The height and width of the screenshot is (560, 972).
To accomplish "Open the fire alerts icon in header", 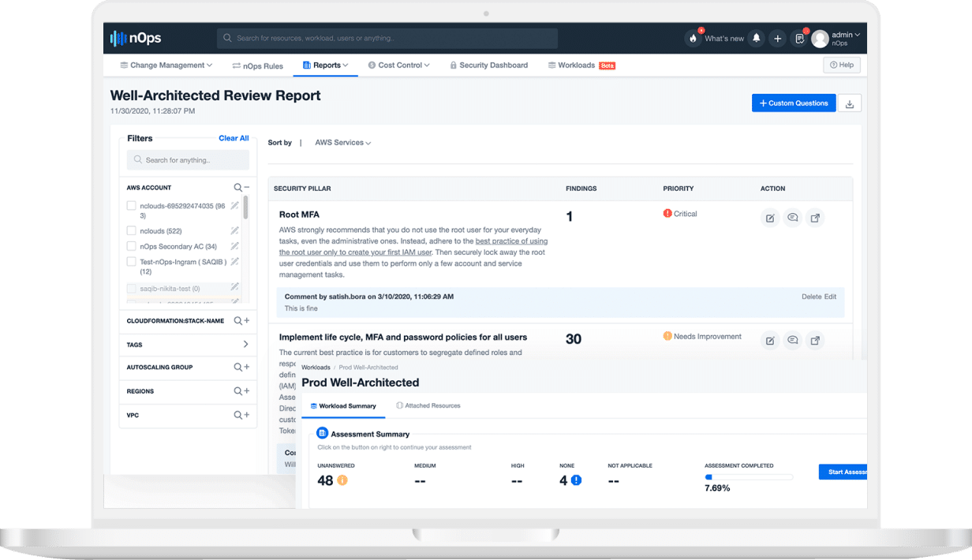I will [x=693, y=38].
